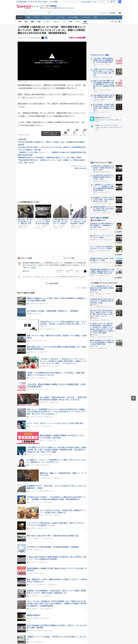Open the 中京テレビNEWS source link below article
The width and height of the screenshot is (138, 644).
tap(80, 168)
